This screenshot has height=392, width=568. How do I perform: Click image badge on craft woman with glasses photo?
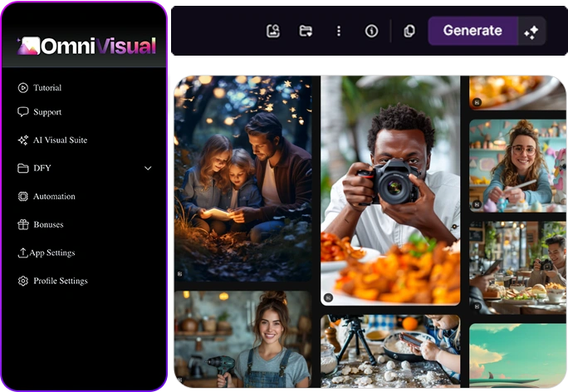coord(477,204)
